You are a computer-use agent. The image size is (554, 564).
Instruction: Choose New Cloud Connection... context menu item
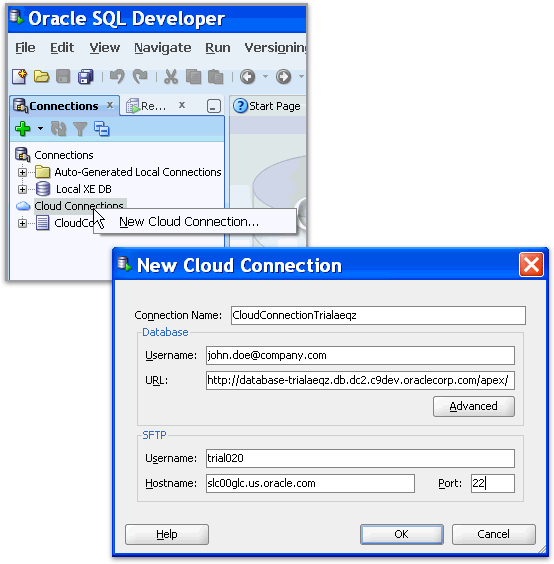pos(195,222)
